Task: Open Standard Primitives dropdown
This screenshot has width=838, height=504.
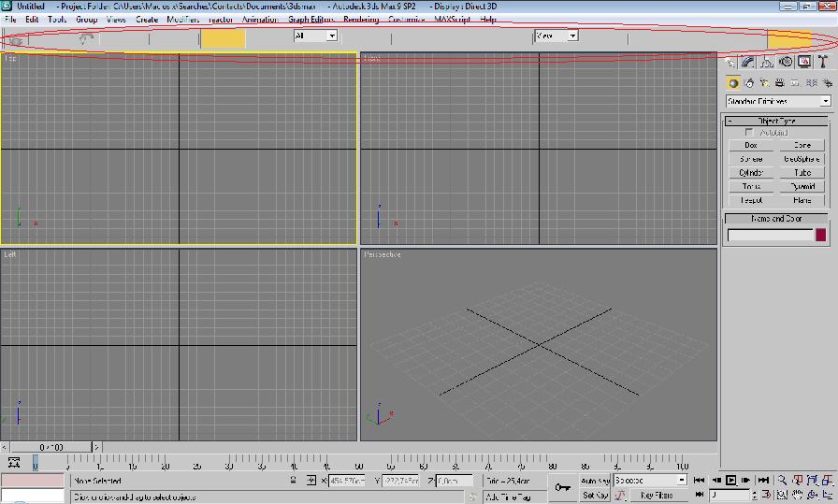Action: click(778, 101)
